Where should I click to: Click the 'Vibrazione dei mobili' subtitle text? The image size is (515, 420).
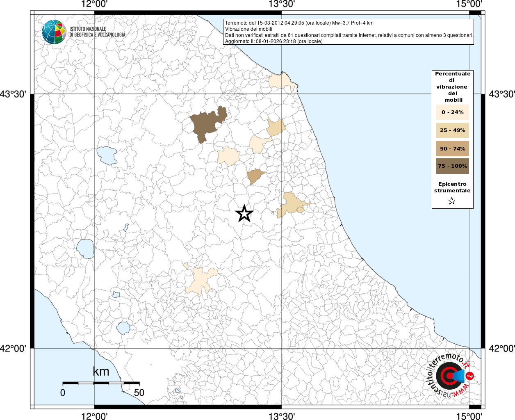point(248,29)
